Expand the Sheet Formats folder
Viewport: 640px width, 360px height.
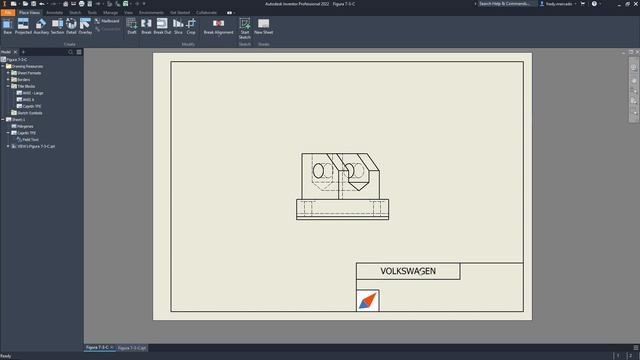tap(8, 73)
